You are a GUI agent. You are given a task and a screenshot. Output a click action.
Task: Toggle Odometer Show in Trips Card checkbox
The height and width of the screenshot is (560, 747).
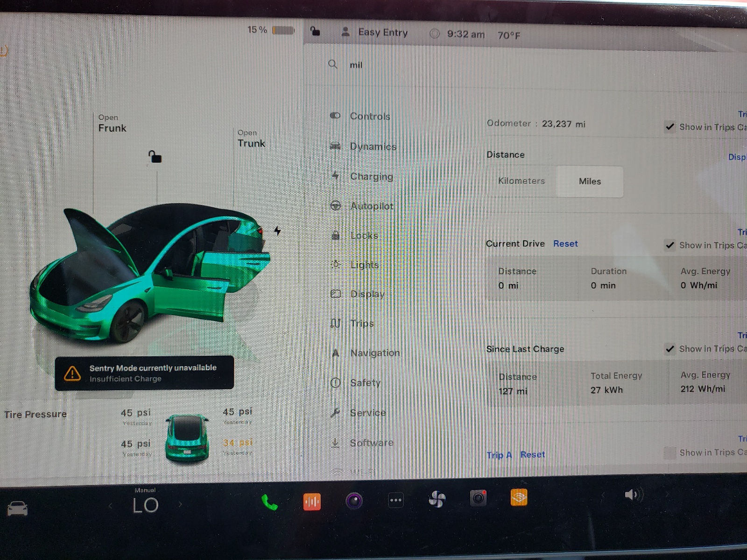[x=670, y=127]
